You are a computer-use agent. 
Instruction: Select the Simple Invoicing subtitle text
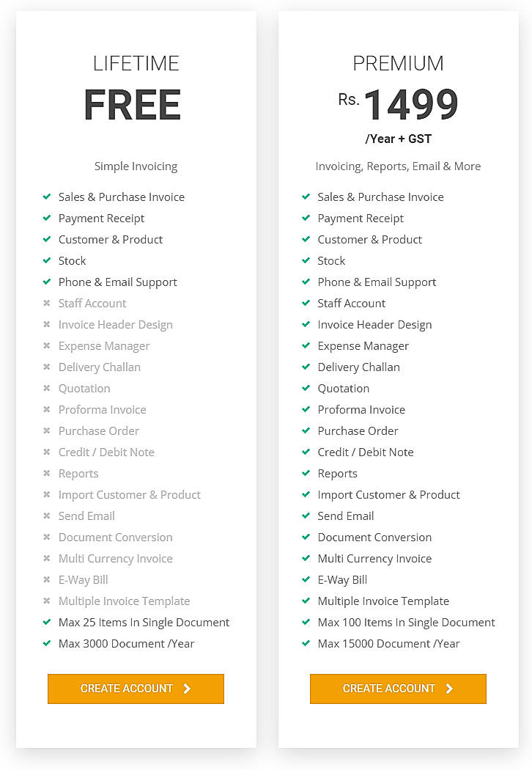(136, 166)
